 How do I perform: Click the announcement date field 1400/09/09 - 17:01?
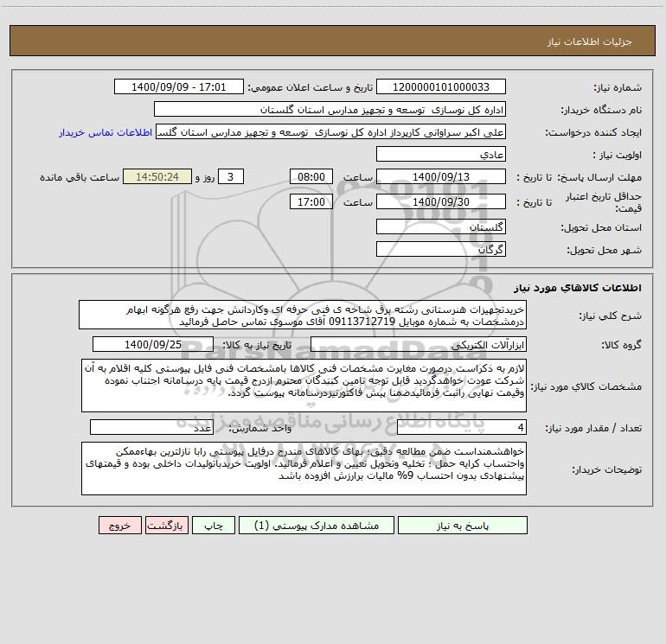[179, 87]
